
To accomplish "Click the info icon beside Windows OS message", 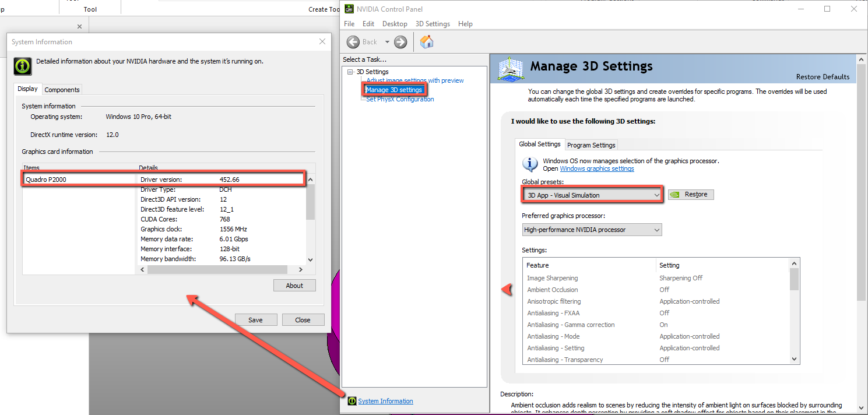I will [x=530, y=164].
